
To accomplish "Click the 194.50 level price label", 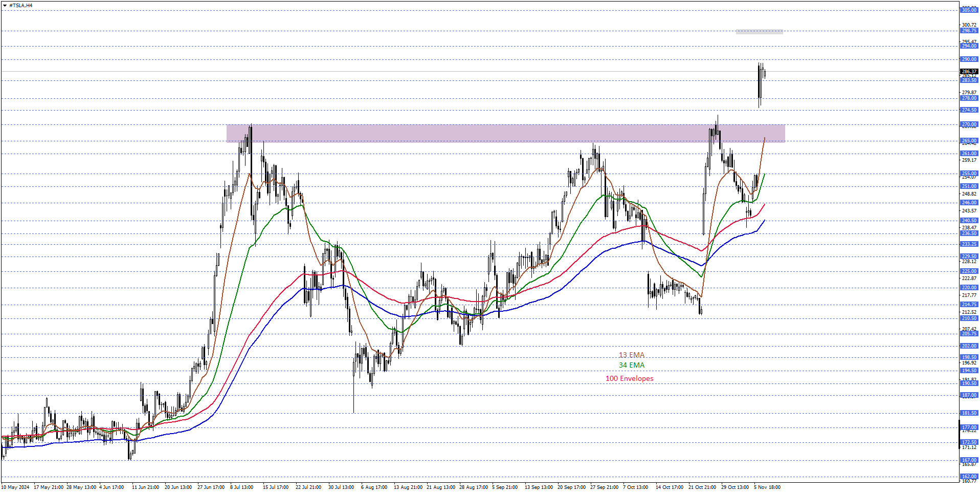I will 969,371.
